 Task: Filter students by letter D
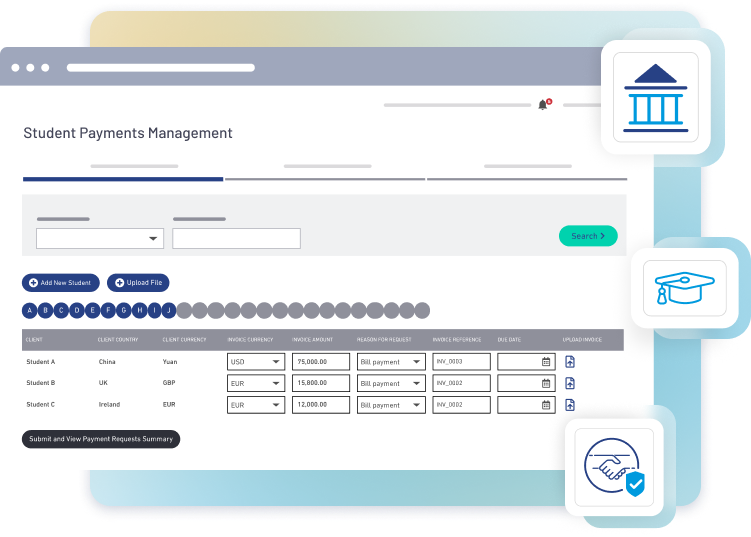coord(77,310)
